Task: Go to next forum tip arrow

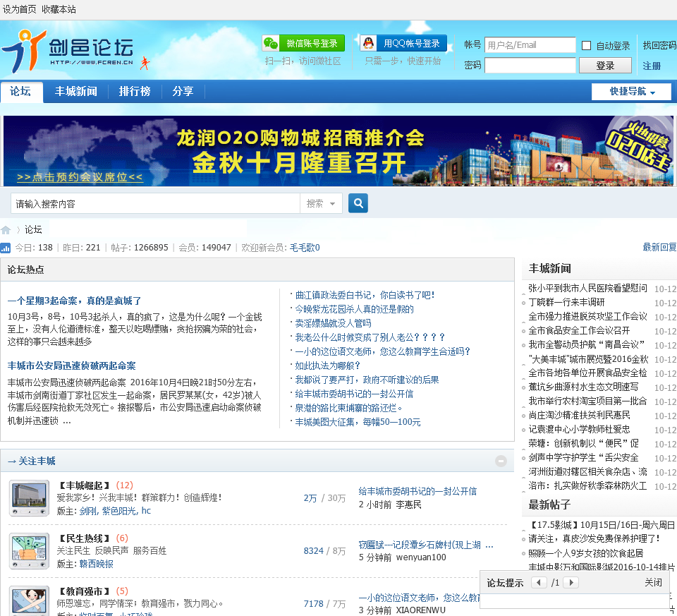Action: pyautogui.click(x=571, y=582)
